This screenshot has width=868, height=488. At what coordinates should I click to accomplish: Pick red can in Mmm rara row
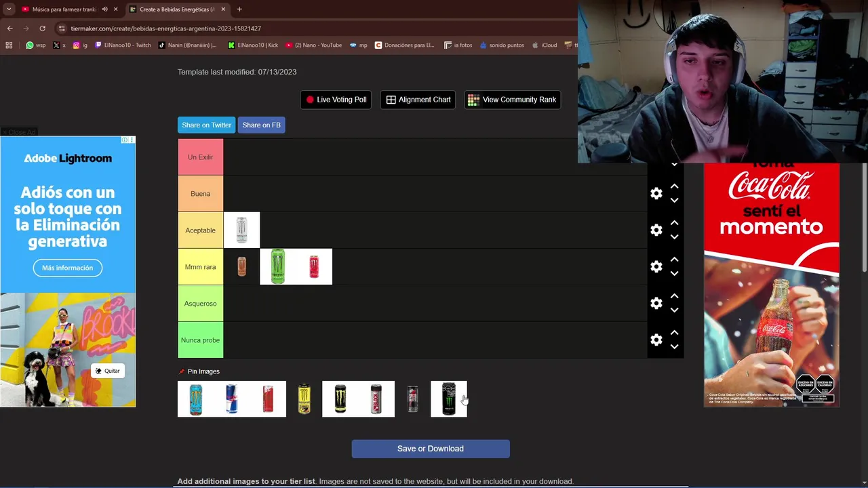[314, 267]
